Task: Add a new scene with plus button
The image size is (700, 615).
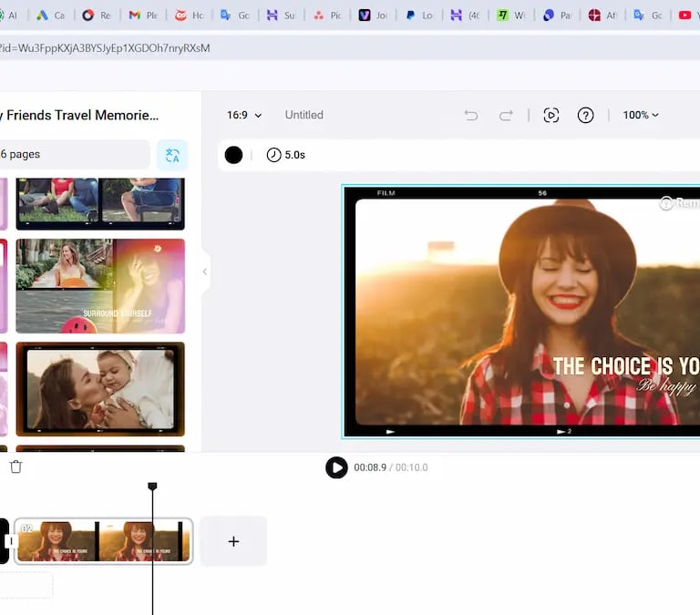Action: tap(233, 541)
